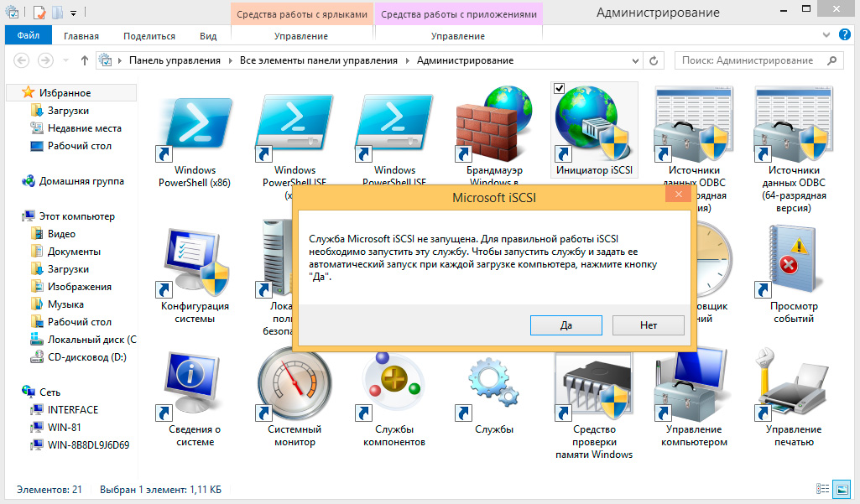Switch to the Главная ribbon tab
The image size is (860, 504).
[x=81, y=36]
